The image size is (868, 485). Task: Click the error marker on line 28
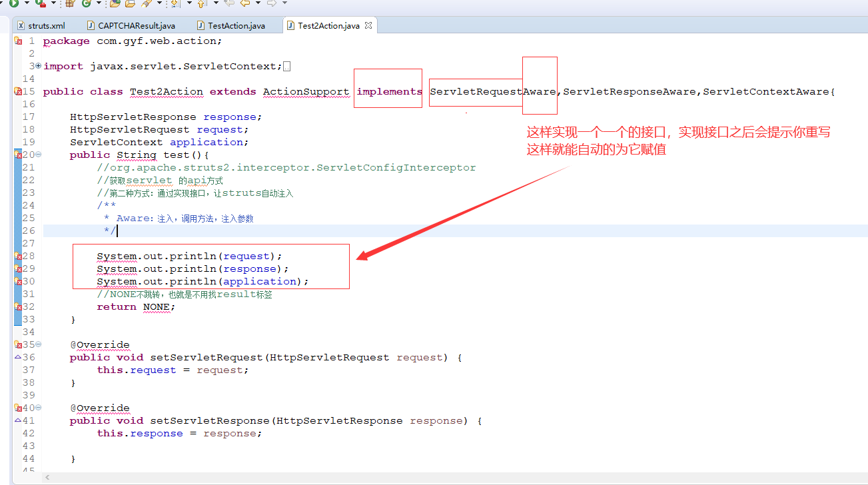coord(19,256)
